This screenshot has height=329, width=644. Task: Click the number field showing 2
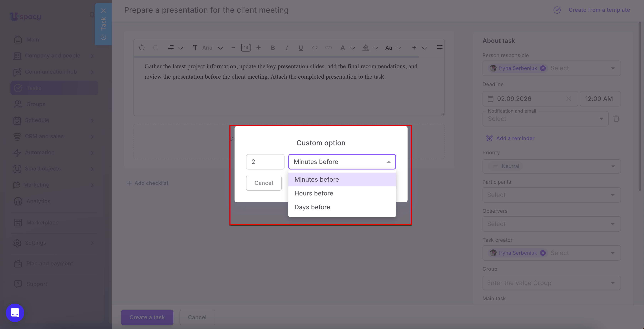click(265, 162)
